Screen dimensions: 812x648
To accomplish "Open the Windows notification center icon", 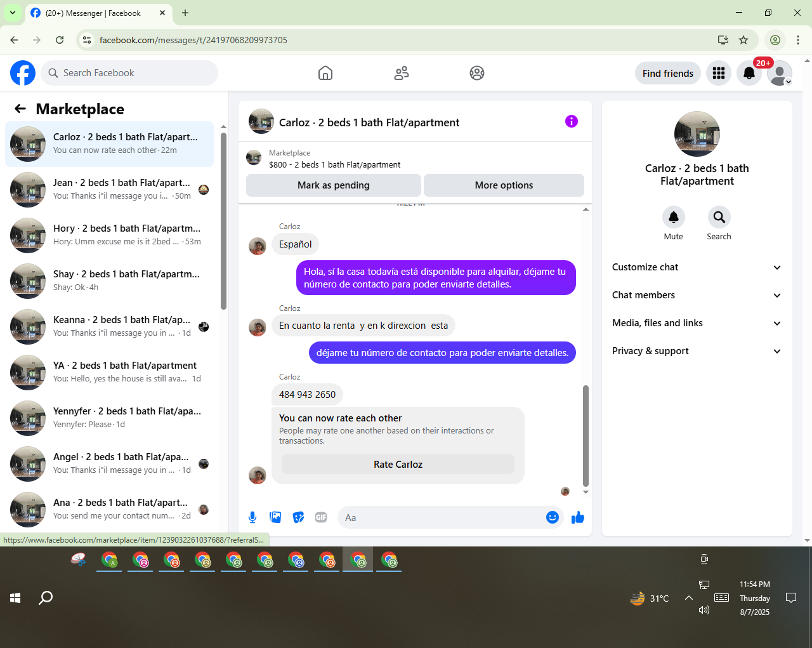I will 791,598.
